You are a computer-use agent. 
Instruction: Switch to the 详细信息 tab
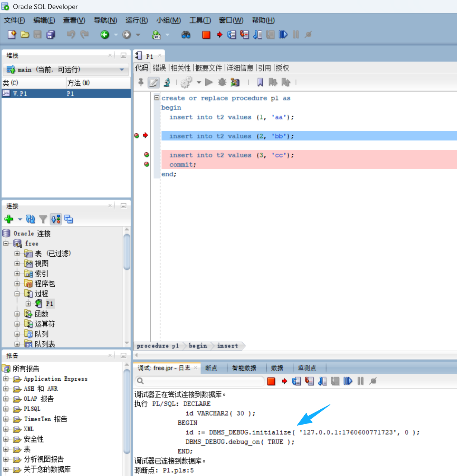[x=240, y=68]
